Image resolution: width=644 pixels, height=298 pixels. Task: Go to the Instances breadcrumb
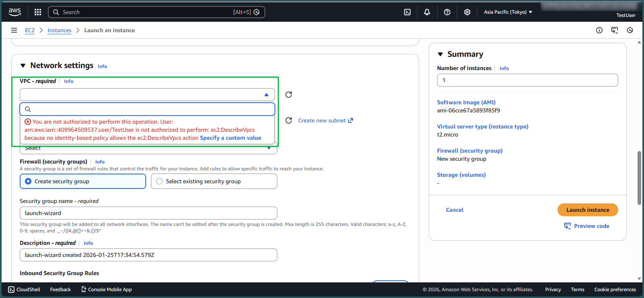coord(59,30)
